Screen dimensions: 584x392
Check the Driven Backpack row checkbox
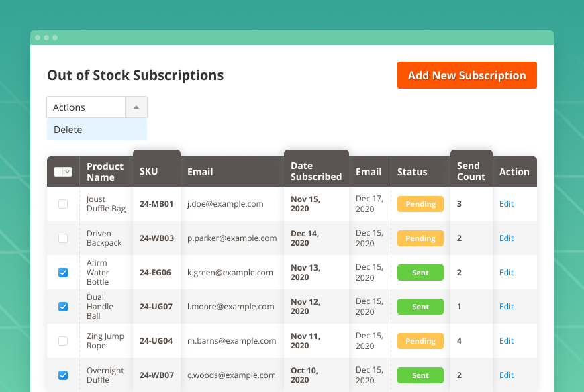62,238
